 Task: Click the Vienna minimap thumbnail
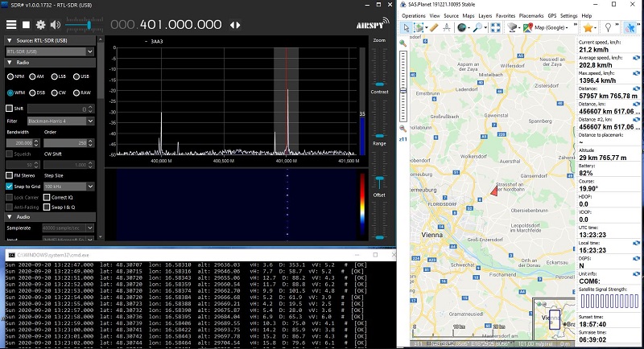[x=553, y=319]
